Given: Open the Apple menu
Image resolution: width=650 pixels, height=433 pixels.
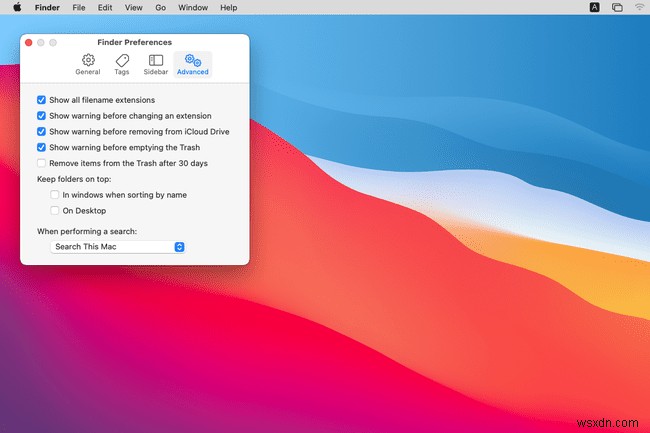Looking at the screenshot, I should [17, 7].
